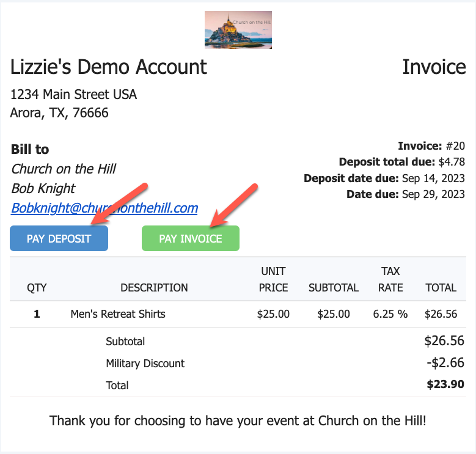
Task: Click the 6.25 % tax rate cell
Action: 390,314
